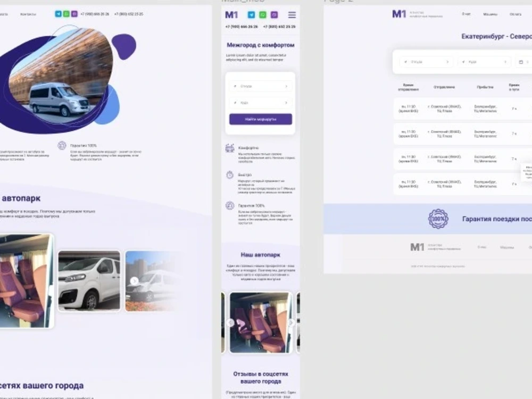Click location arrow icon in mobile Откуда field

click(235, 86)
